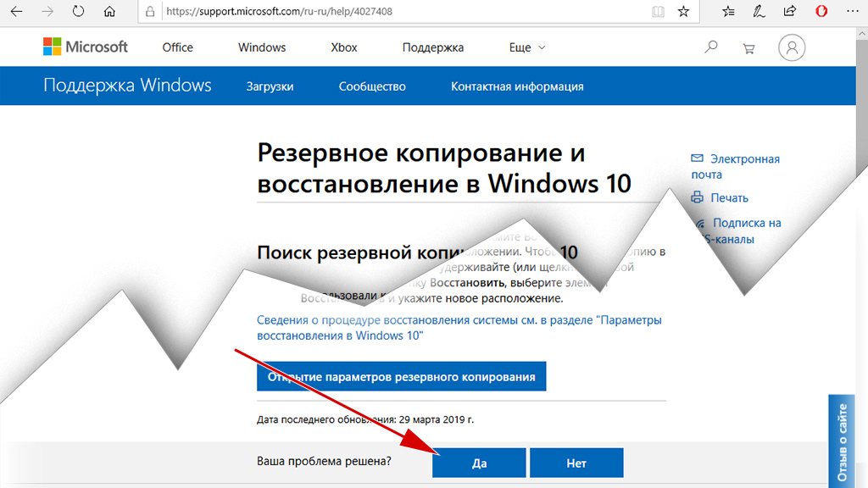868x488 pixels.
Task: Open reading view book icon
Action: point(658,12)
